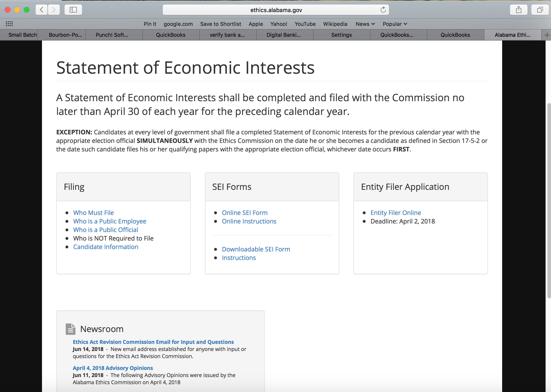Click 'Deadline: April 2, 2018' text
Screen dimensions: 551x392
click(x=403, y=221)
